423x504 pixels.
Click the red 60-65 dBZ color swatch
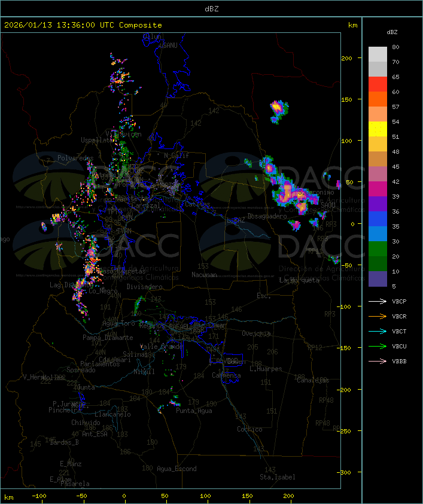click(378, 84)
